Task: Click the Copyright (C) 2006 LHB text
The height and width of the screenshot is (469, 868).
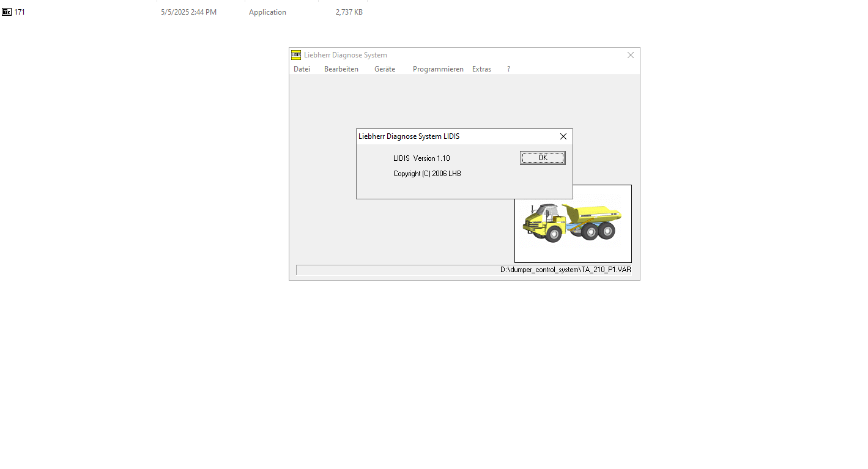Action: point(427,174)
